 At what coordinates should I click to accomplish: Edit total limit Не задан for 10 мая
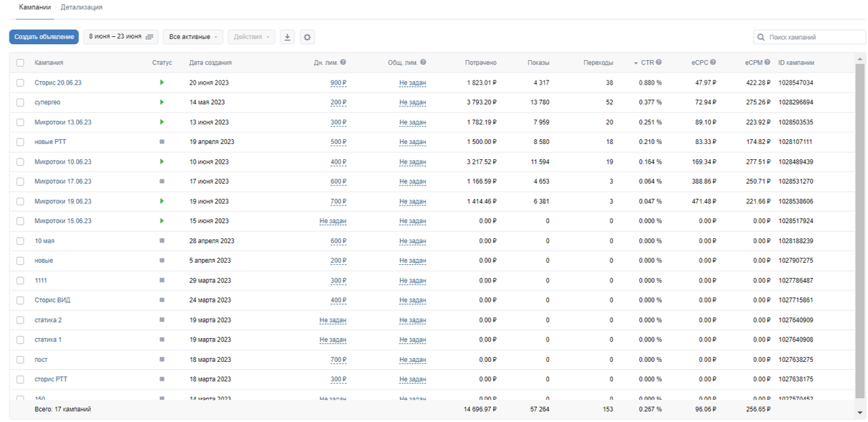(x=412, y=240)
